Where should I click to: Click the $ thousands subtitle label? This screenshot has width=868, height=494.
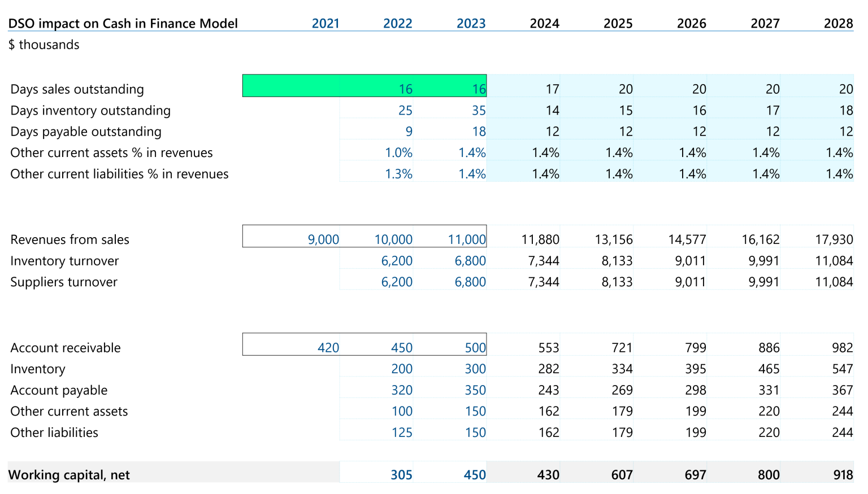pyautogui.click(x=44, y=45)
